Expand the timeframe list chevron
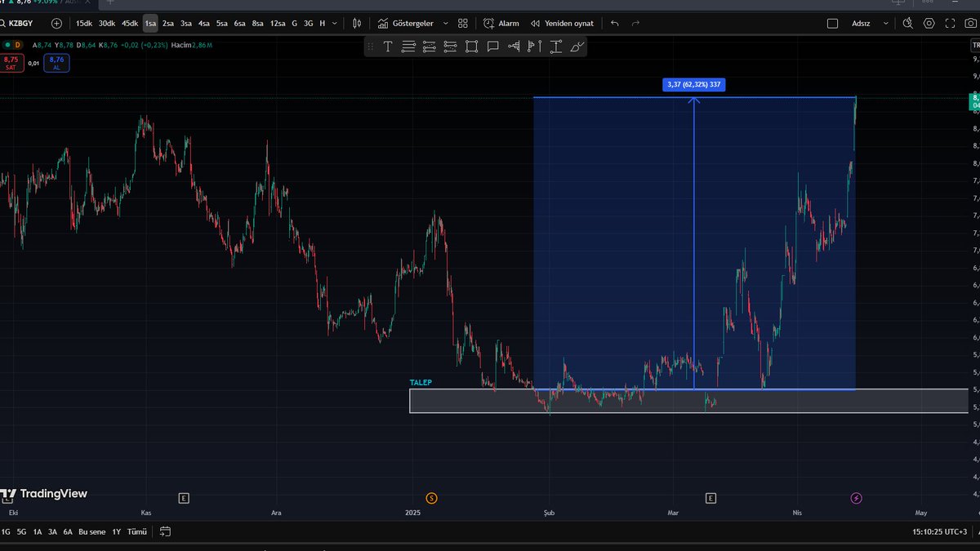 tap(335, 24)
